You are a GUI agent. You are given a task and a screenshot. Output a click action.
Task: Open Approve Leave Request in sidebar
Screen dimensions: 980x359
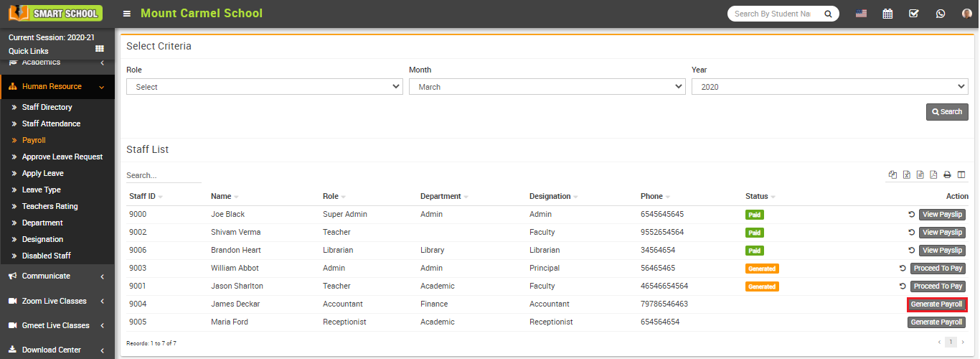[x=62, y=157]
